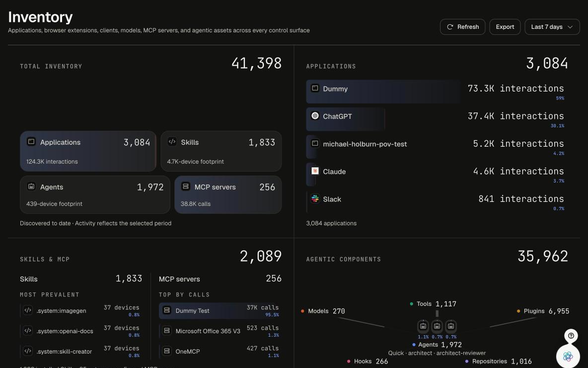Image resolution: width=588 pixels, height=368 pixels.
Task: Click the Applications card window icon
Action: click(31, 142)
